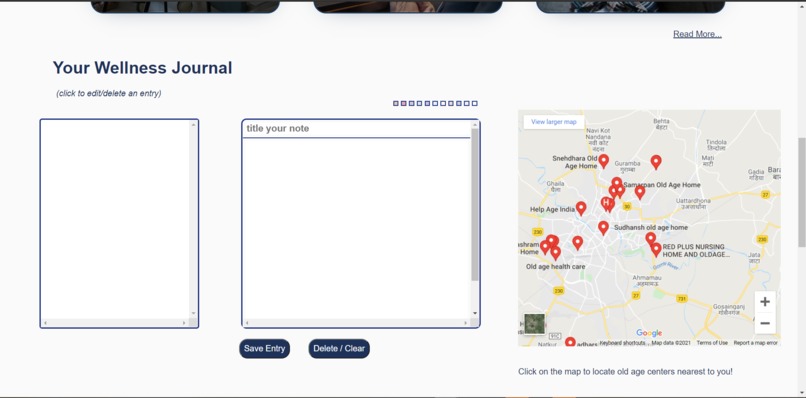Open the Read More link
The image size is (806, 398).
697,34
